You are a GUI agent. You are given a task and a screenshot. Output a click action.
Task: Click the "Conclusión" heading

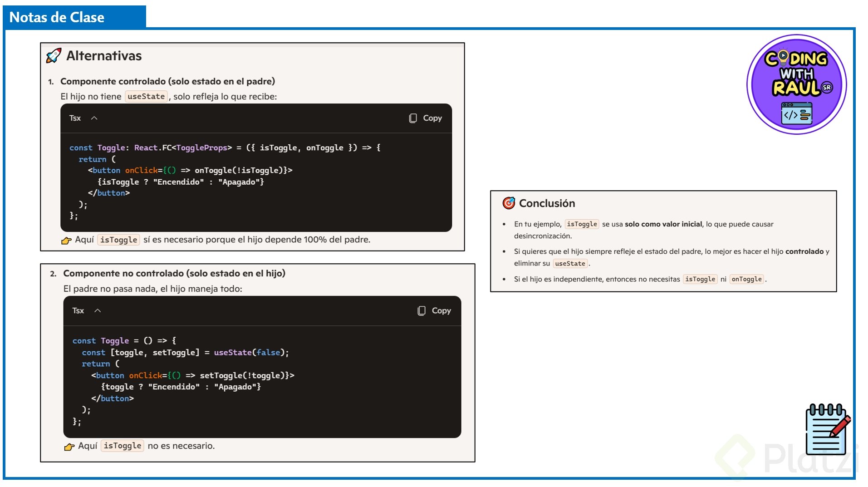pyautogui.click(x=547, y=203)
